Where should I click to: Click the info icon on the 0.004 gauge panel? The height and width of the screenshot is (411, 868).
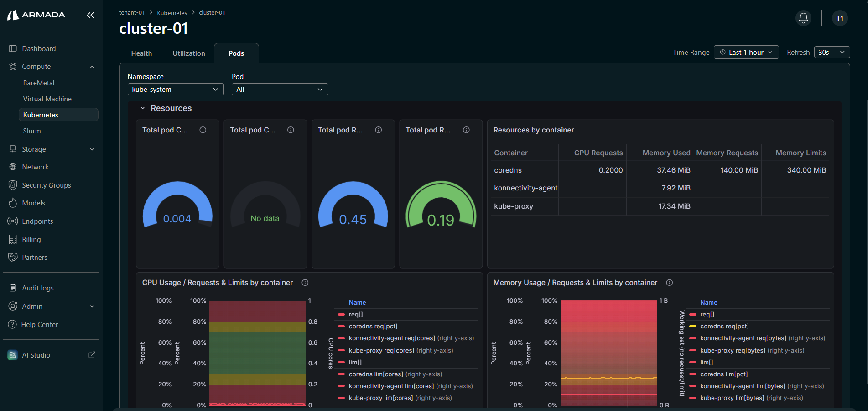coord(203,130)
